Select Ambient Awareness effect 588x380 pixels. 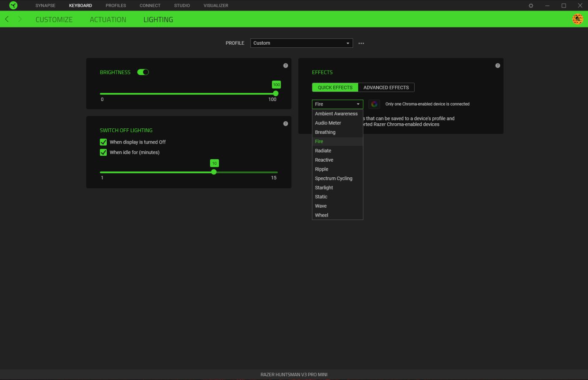pos(337,114)
